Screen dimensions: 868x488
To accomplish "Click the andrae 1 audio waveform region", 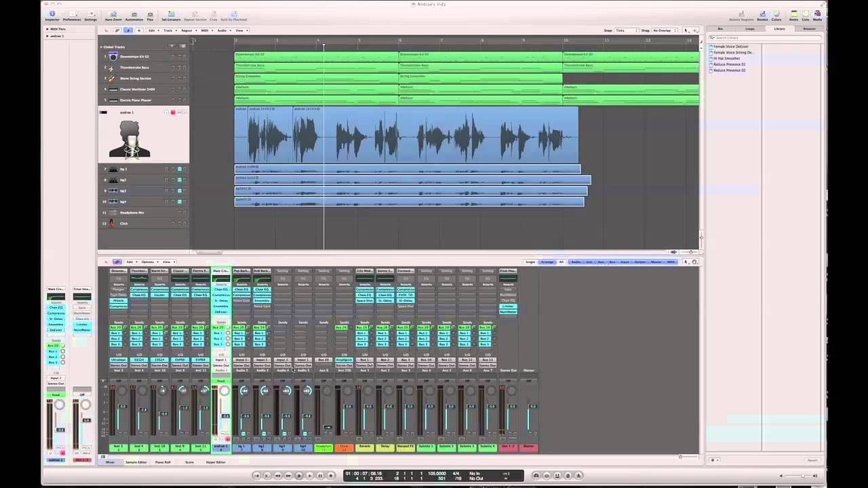I will point(406,135).
